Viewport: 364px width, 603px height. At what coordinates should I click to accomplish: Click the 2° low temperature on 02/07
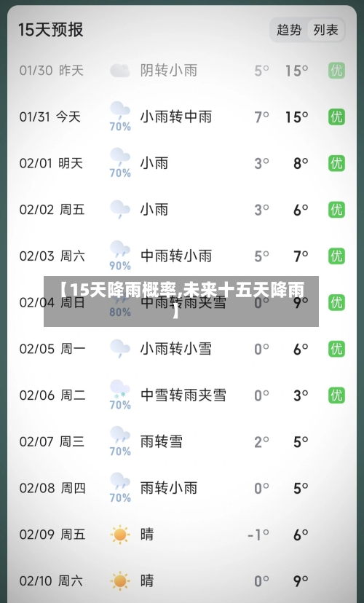(x=262, y=442)
